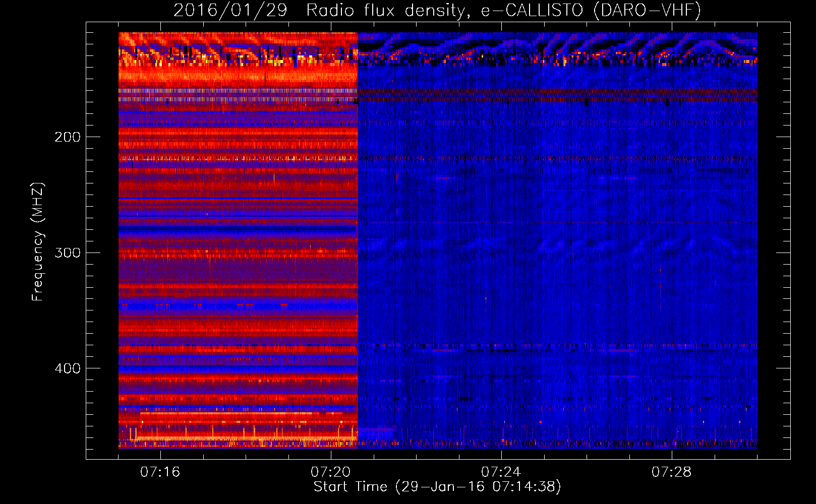Click the 07:24 time axis label
The image size is (816, 504).
[x=501, y=472]
